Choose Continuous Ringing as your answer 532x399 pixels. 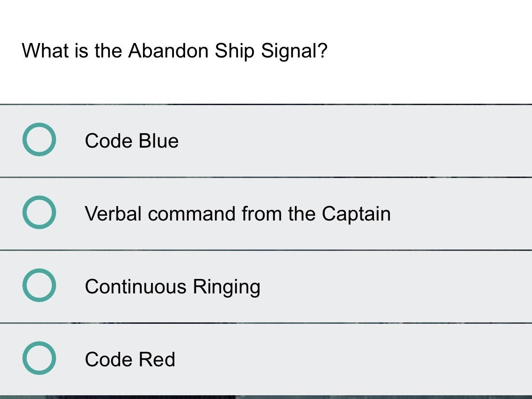[173, 286]
